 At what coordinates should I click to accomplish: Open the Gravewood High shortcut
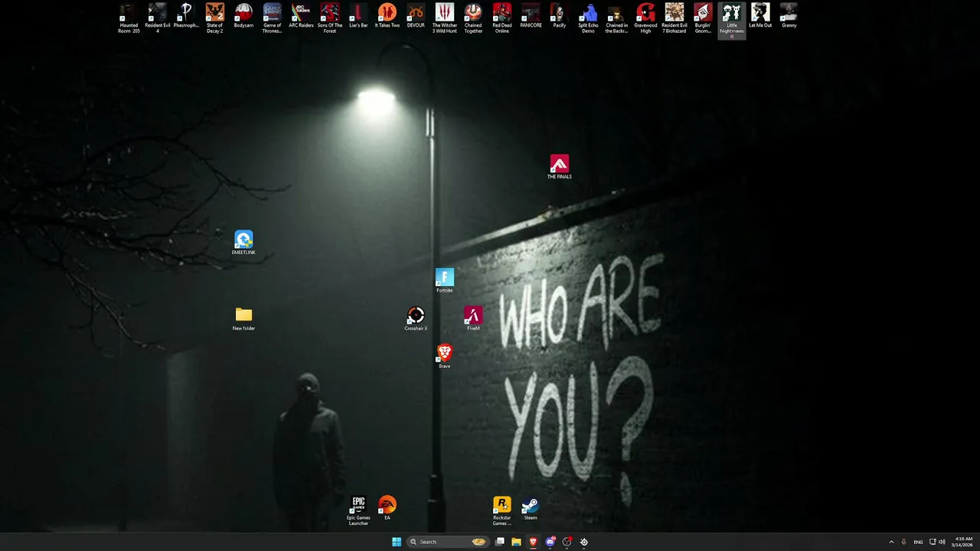click(x=645, y=18)
